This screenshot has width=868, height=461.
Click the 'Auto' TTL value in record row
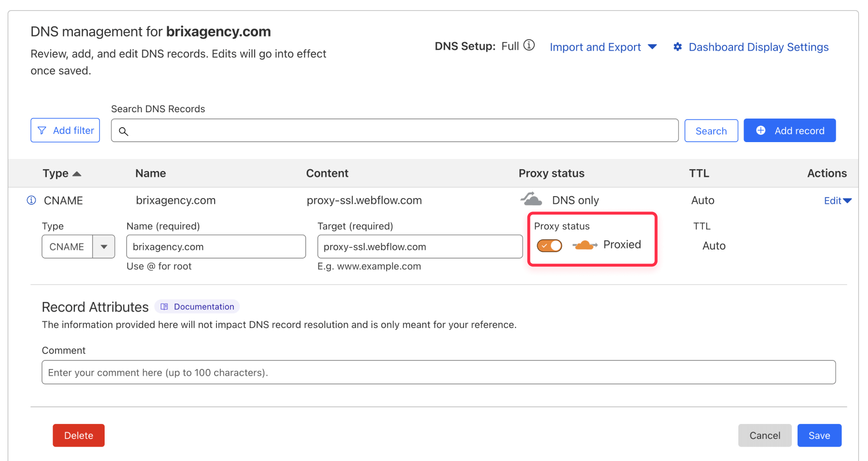click(x=703, y=200)
